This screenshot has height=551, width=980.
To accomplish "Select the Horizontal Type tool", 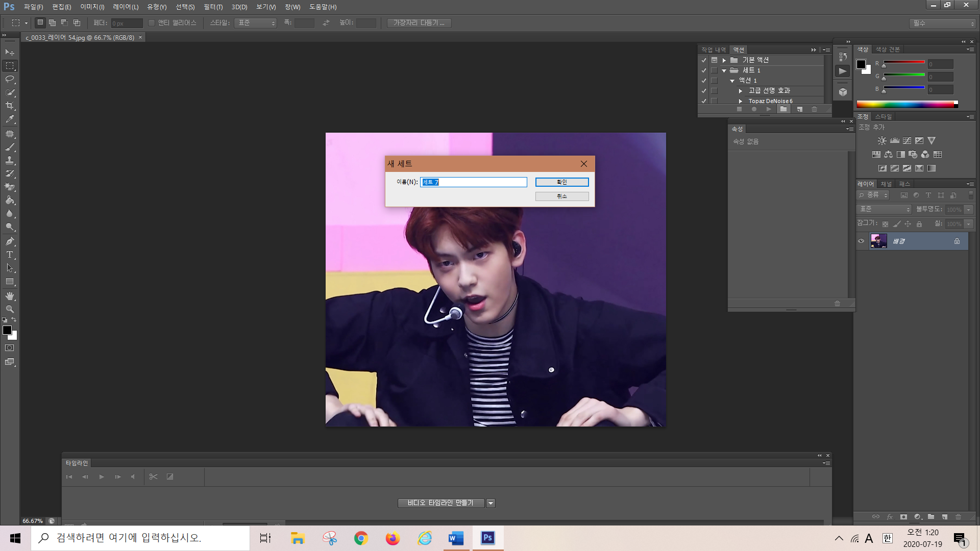I will [x=10, y=255].
